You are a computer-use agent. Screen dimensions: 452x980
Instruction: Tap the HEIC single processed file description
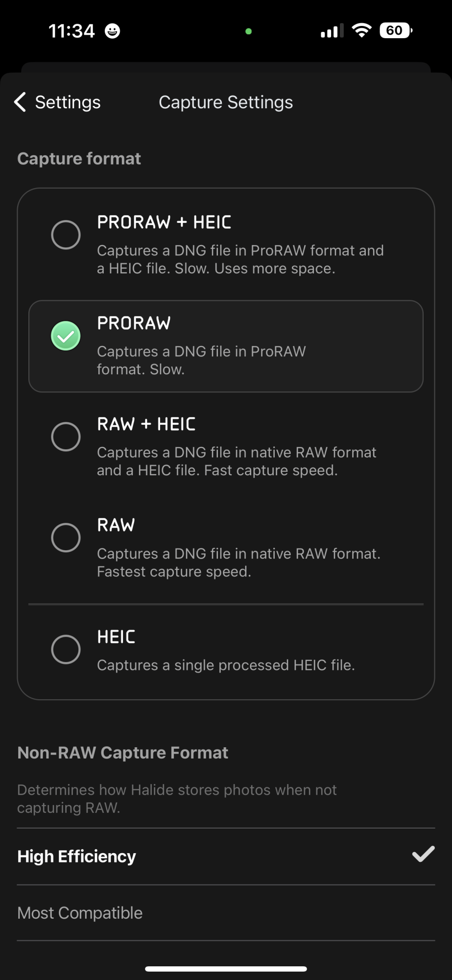pos(226,665)
